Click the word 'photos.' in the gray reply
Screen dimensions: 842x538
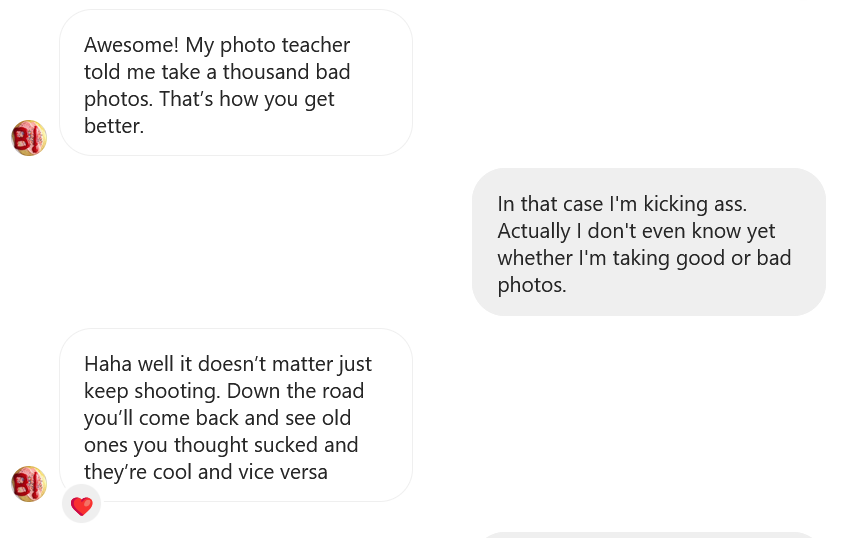click(532, 285)
